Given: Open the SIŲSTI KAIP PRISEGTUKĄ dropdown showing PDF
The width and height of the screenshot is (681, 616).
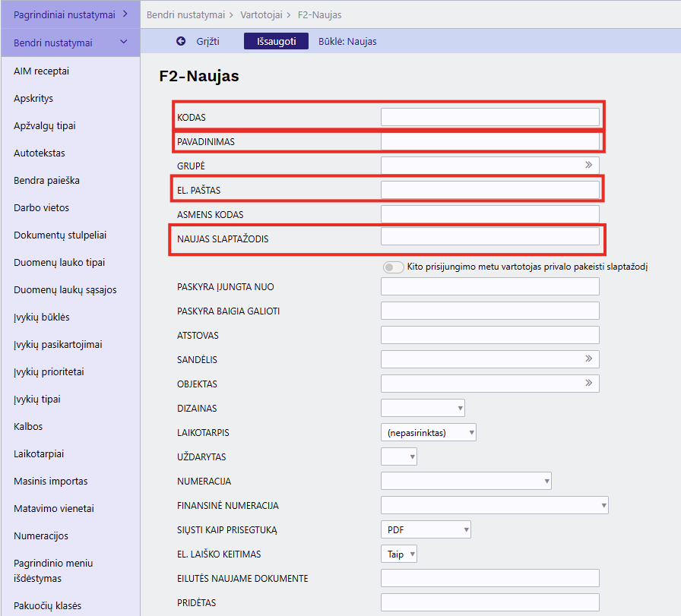Looking at the screenshot, I should [x=426, y=529].
